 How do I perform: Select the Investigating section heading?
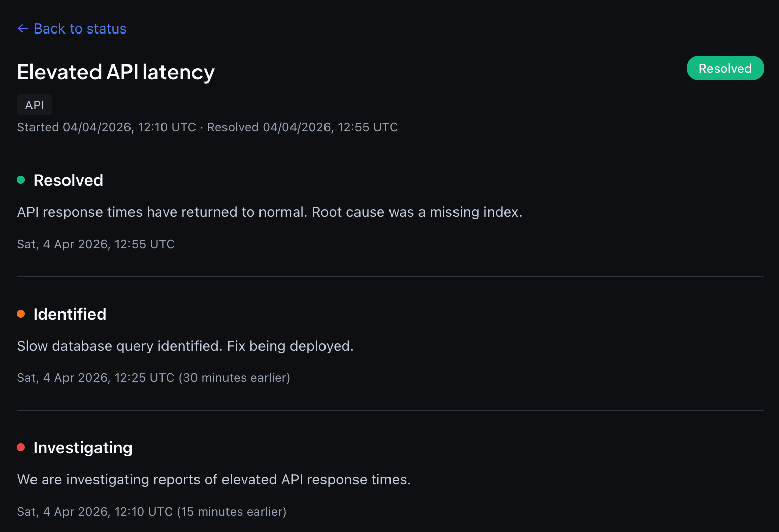(x=82, y=448)
